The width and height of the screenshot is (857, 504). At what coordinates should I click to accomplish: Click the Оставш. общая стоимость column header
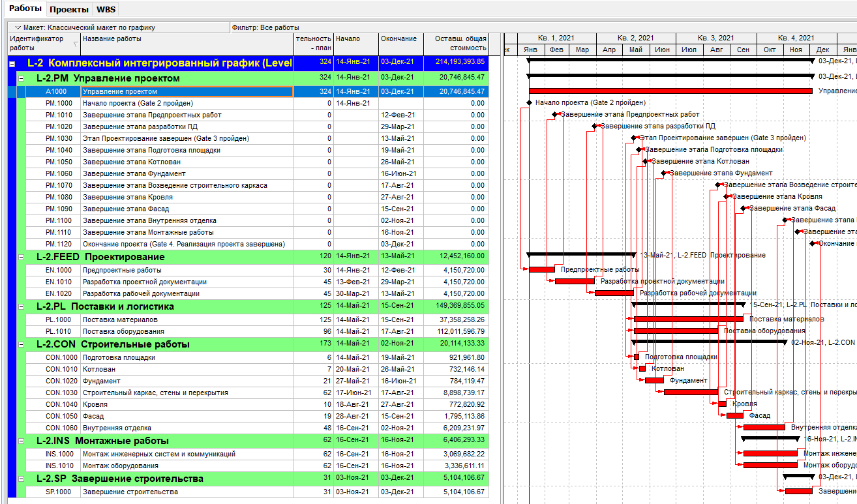(x=455, y=44)
